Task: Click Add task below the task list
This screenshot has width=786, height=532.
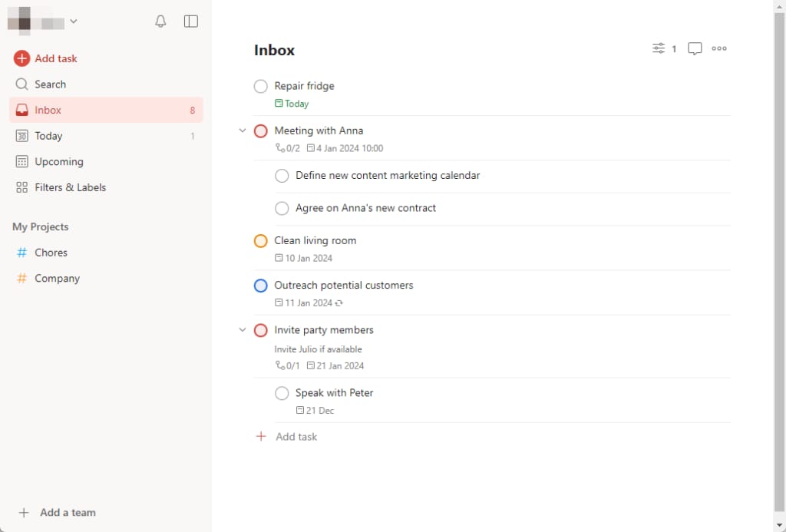Action: 296,437
